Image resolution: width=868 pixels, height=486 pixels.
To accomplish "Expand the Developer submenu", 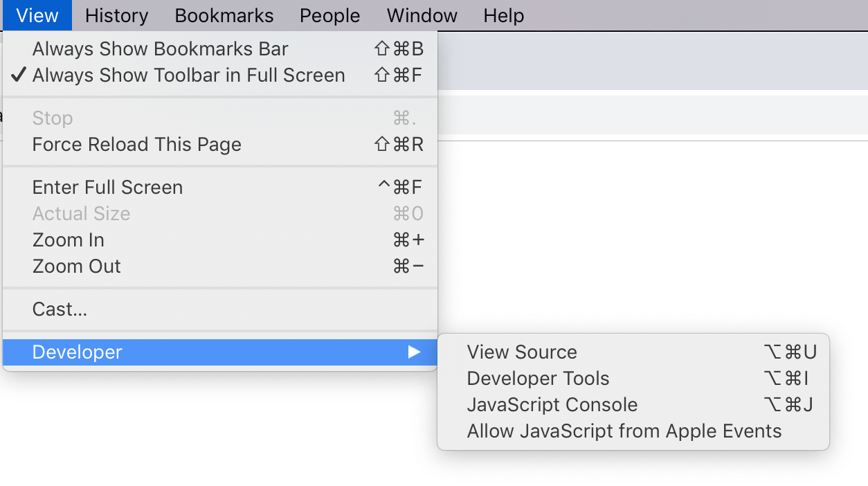I will point(76,352).
